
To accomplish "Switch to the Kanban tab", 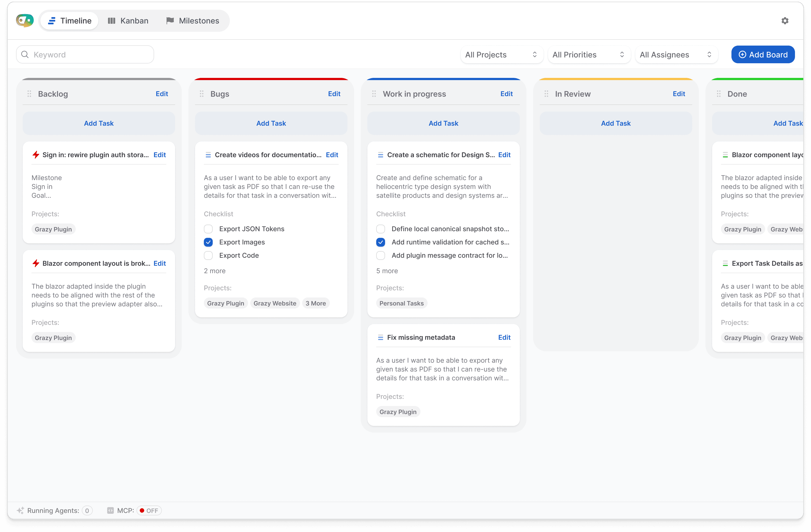I will [x=128, y=21].
